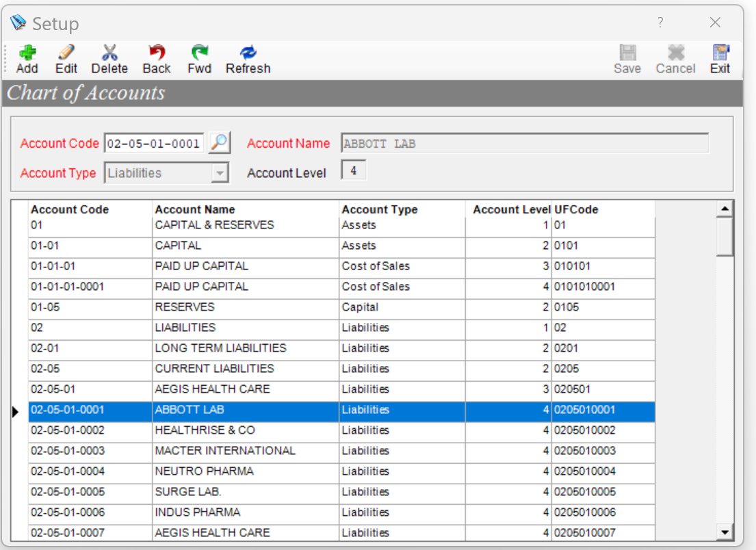Move to next record with Fwd icon
The image size is (756, 550).
coord(200,60)
